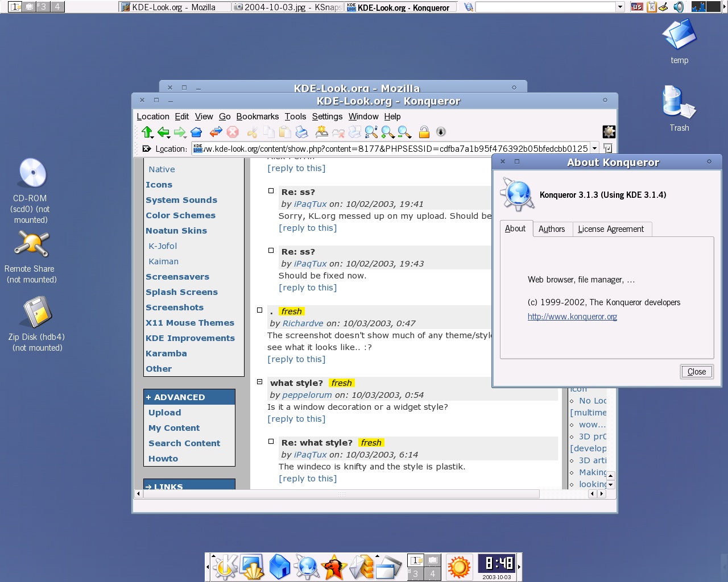The width and height of the screenshot is (728, 582).
Task: Open the Trash desktop icon
Action: (679, 102)
